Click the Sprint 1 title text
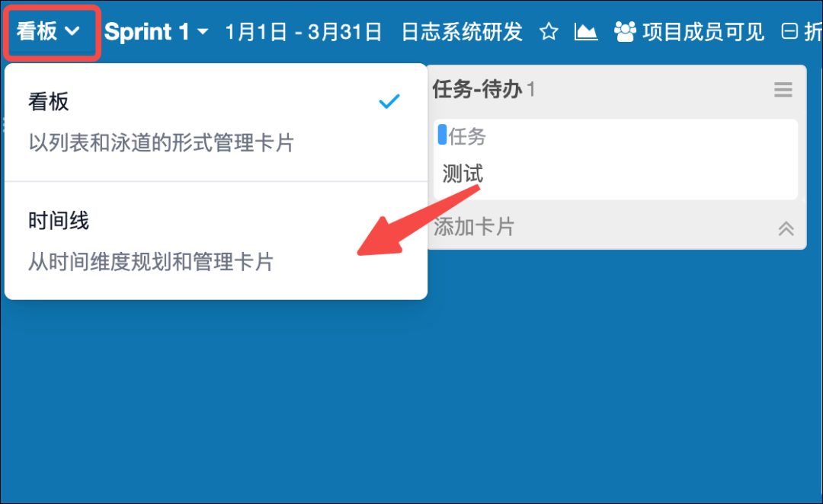Viewport: 823px width, 504px height. [147, 32]
